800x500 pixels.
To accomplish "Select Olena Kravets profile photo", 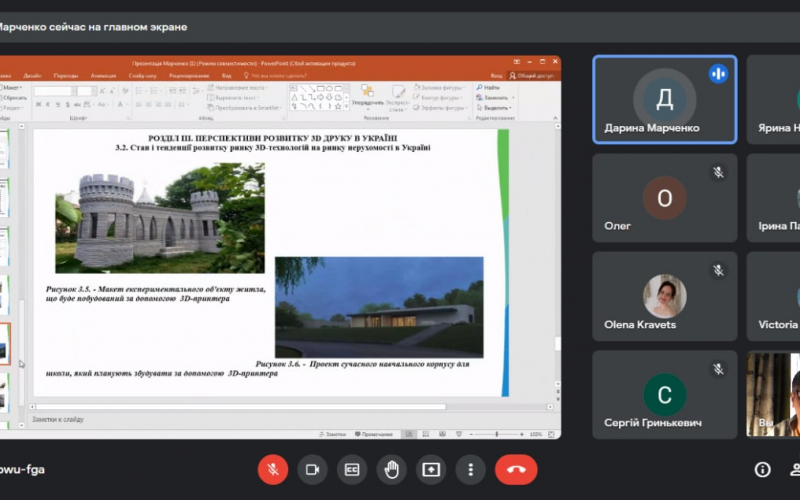I will point(665,296).
